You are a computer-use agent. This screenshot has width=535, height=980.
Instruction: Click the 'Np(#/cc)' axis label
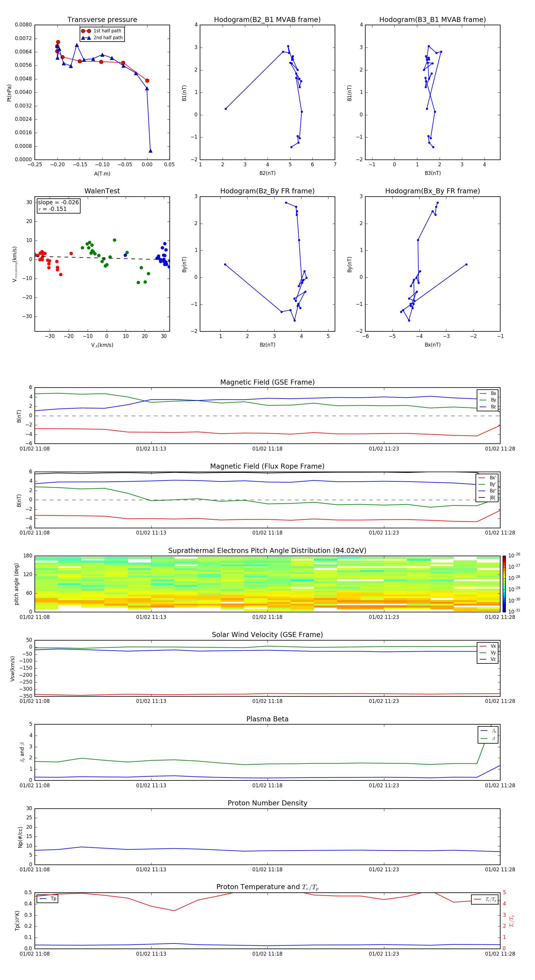(x=20, y=837)
